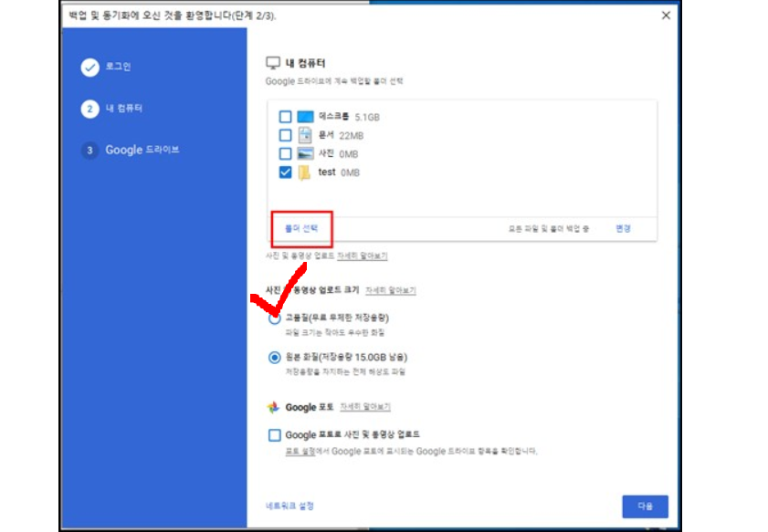The width and height of the screenshot is (768, 532).
Task: Open 네트워크 설정 link
Action: pyautogui.click(x=289, y=506)
